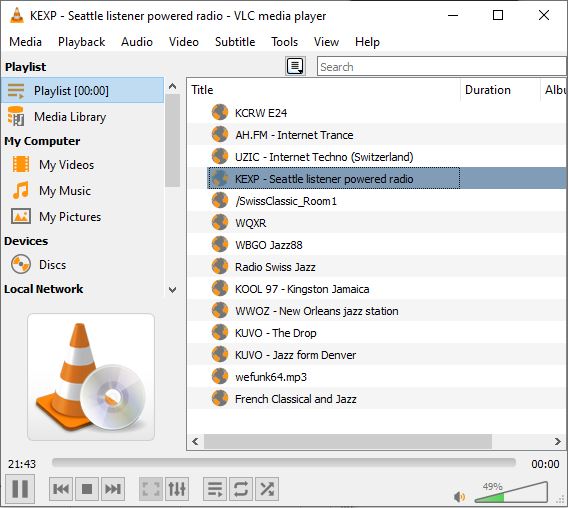The height and width of the screenshot is (508, 568).
Task: Select wefunk64.mp3 entry
Action: [x=377, y=377]
